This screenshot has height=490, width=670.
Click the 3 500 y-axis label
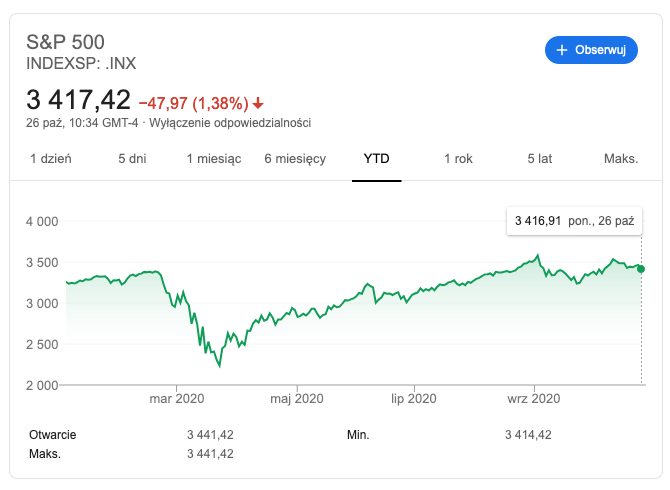coord(42,262)
